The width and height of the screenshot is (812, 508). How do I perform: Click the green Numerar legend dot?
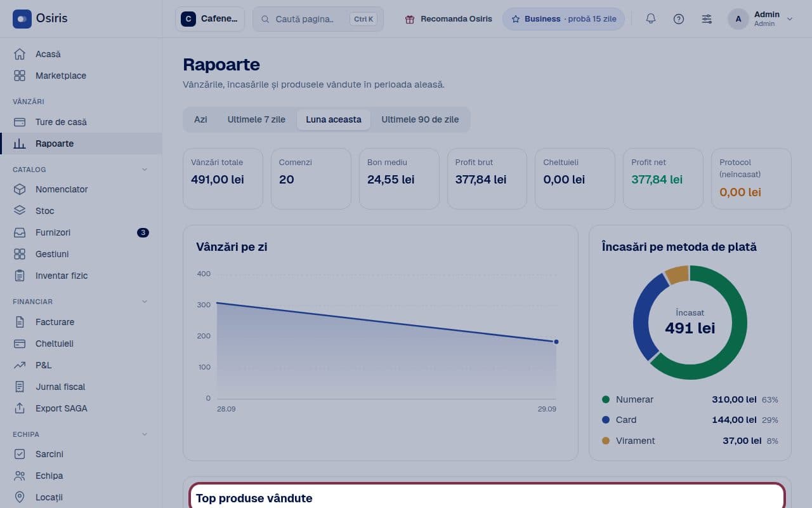pyautogui.click(x=606, y=399)
